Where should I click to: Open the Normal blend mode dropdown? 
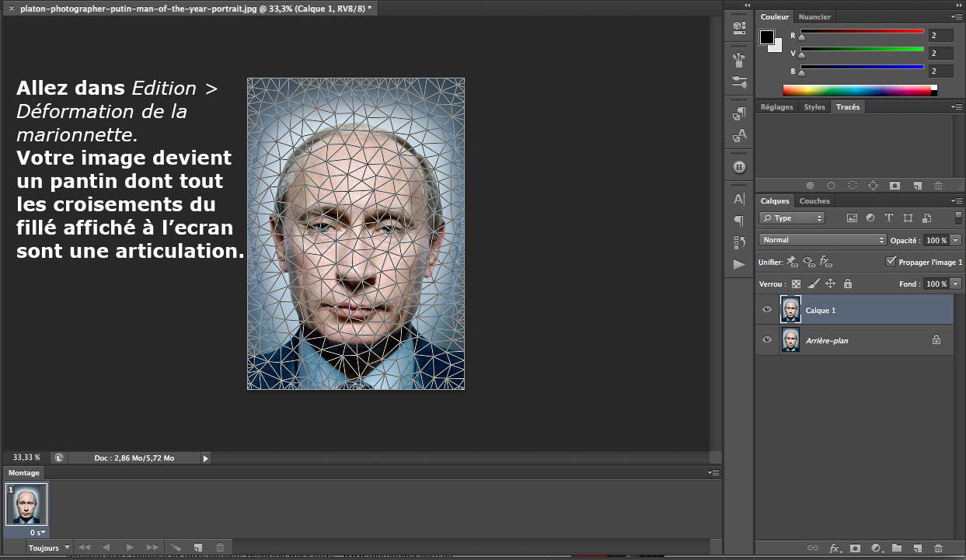coord(822,241)
